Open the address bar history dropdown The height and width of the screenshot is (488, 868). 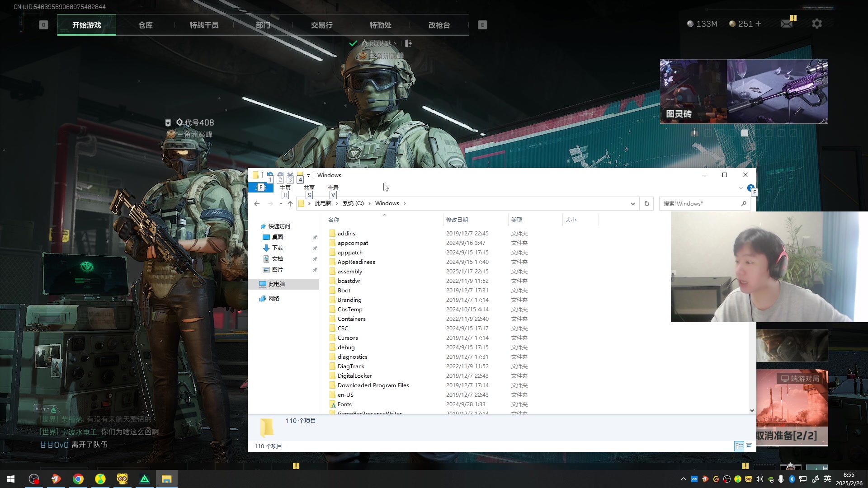[632, 204]
